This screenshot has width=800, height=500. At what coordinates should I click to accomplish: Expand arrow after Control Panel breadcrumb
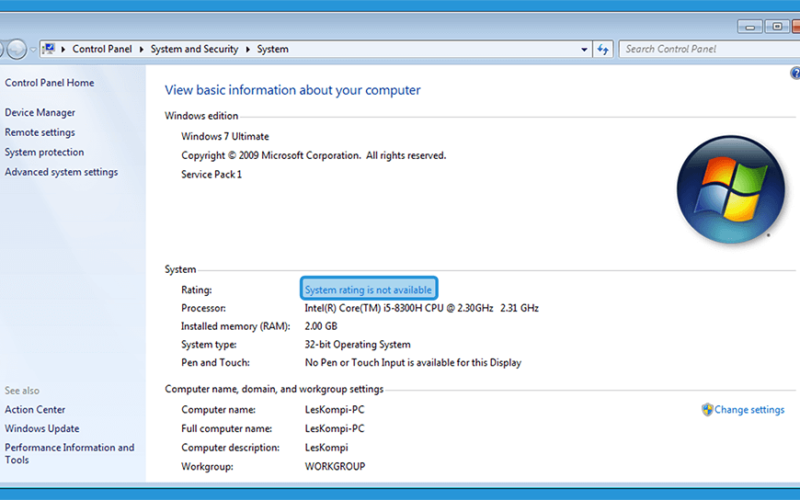click(x=141, y=49)
